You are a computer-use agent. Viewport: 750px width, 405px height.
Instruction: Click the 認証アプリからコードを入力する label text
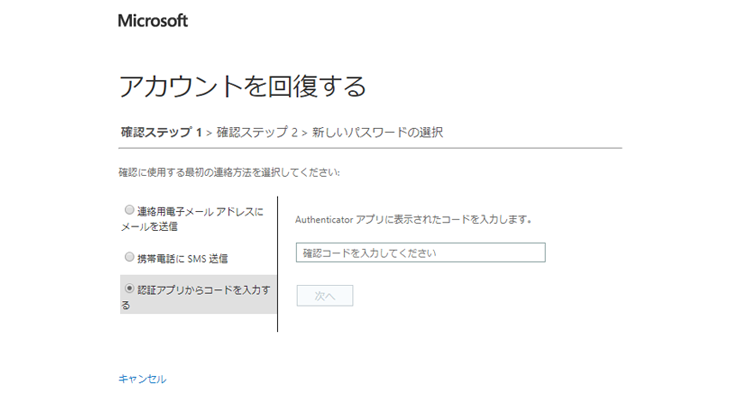pyautogui.click(x=200, y=290)
